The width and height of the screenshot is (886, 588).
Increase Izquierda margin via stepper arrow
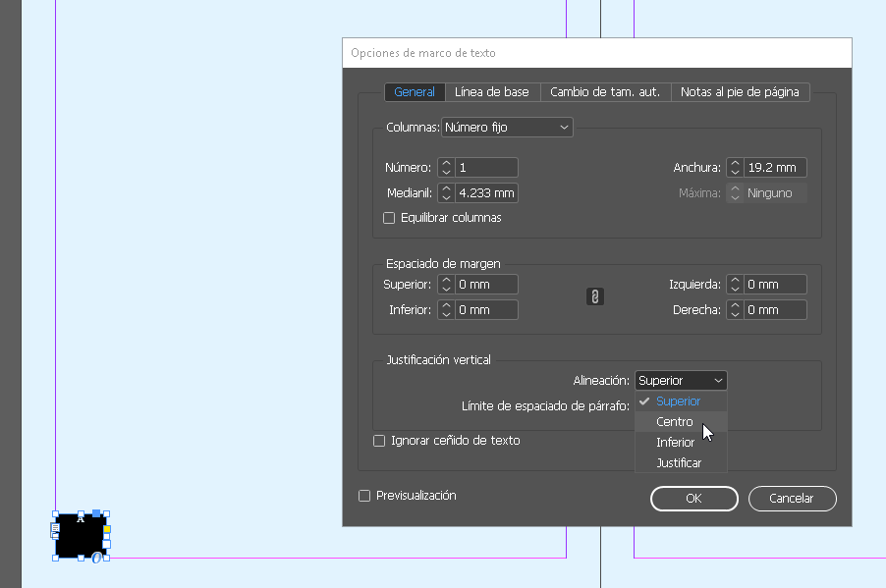tap(735, 280)
